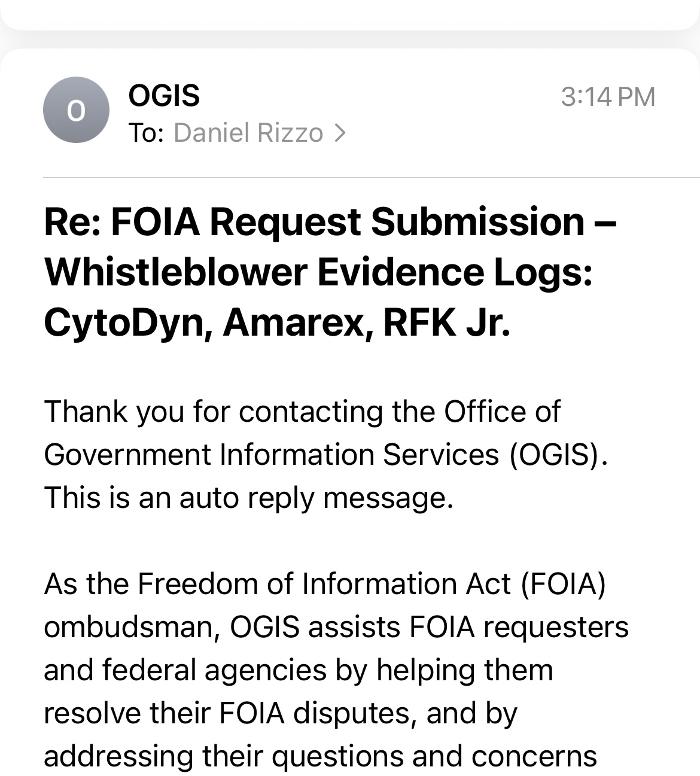Tap the 3:14 PM timestamp
Screen dimensions: 700x776
click(608, 97)
